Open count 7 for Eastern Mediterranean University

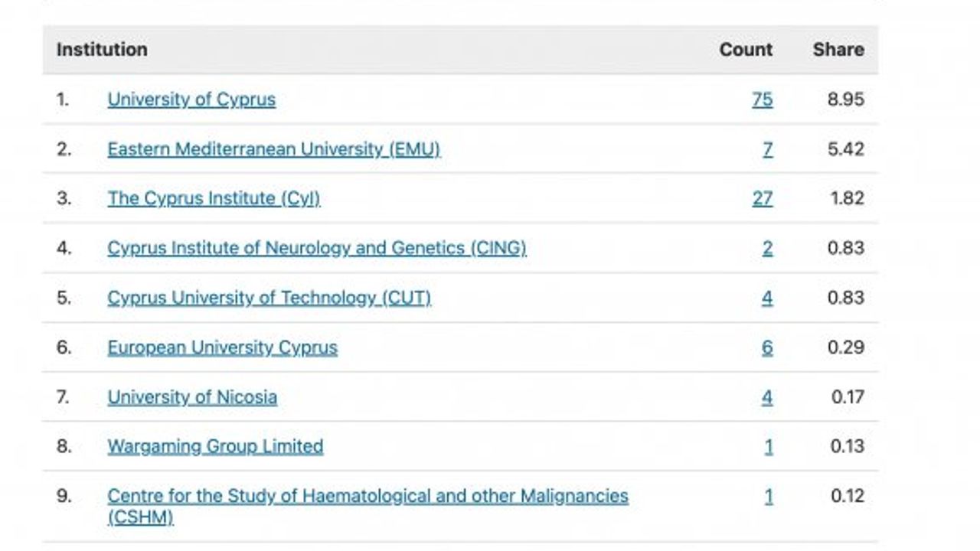767,149
